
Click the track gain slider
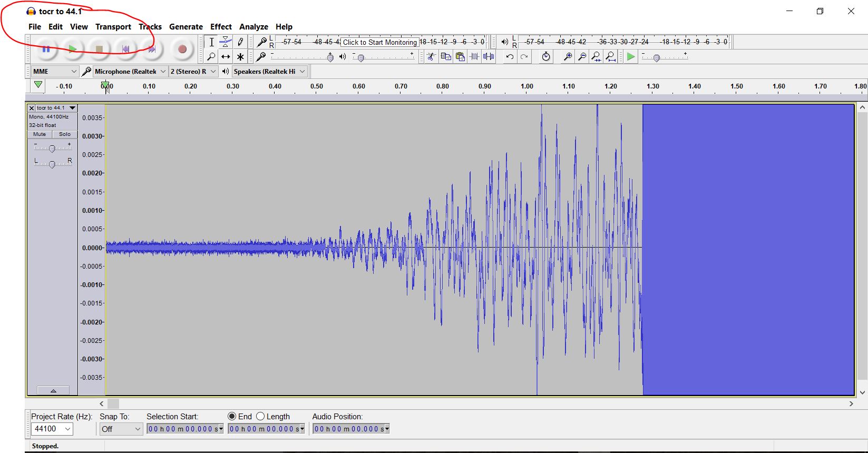tap(52, 148)
